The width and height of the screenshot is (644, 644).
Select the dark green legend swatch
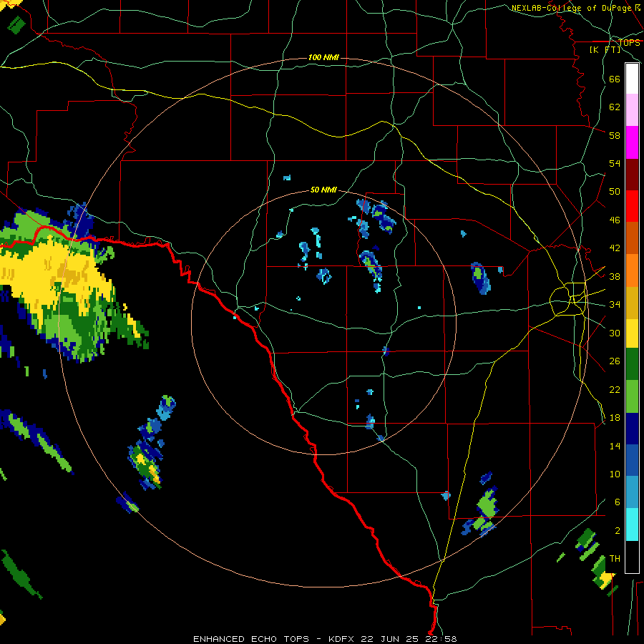pyautogui.click(x=632, y=364)
